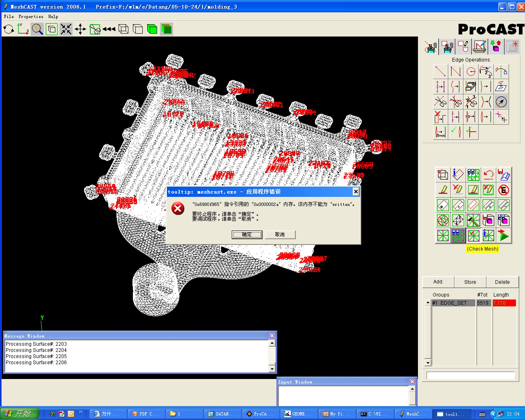Click the Check Mesh eyes icon
The width and height of the screenshot is (525, 420).
pos(458,235)
